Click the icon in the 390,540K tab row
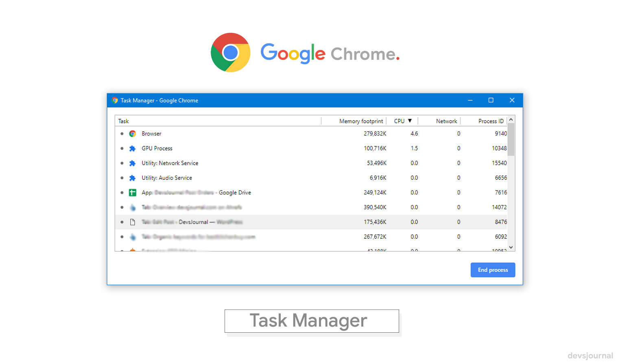 click(x=132, y=207)
